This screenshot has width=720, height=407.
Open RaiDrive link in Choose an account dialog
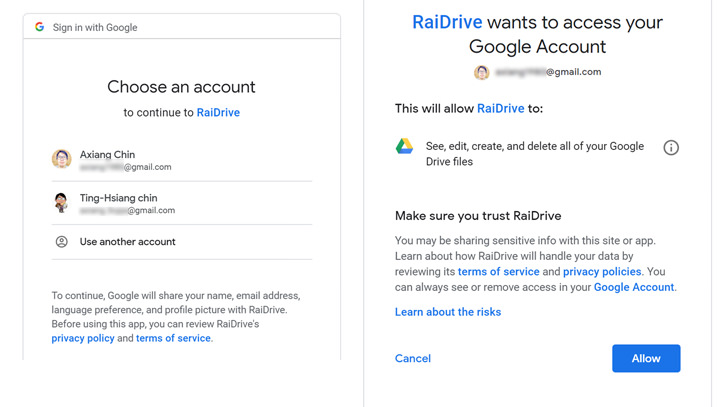pos(218,113)
